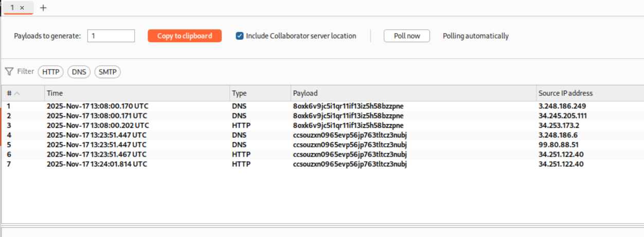Toggle the HTTP filter chip
The image size is (644, 237).
(x=50, y=72)
